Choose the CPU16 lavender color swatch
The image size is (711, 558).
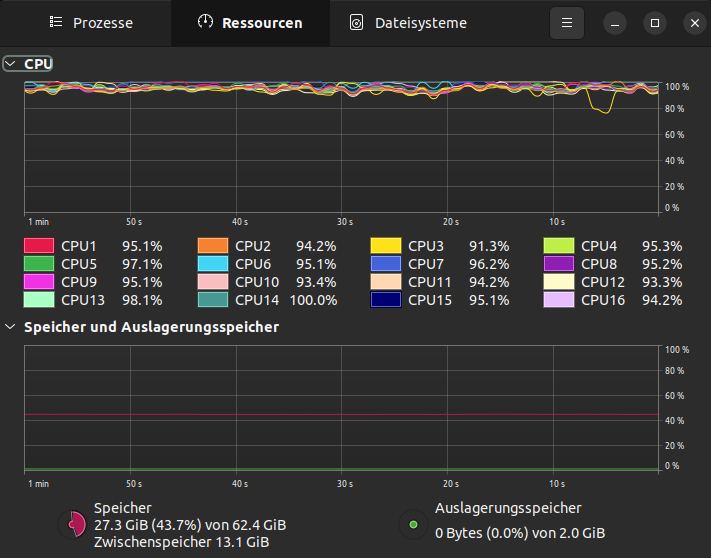559,300
